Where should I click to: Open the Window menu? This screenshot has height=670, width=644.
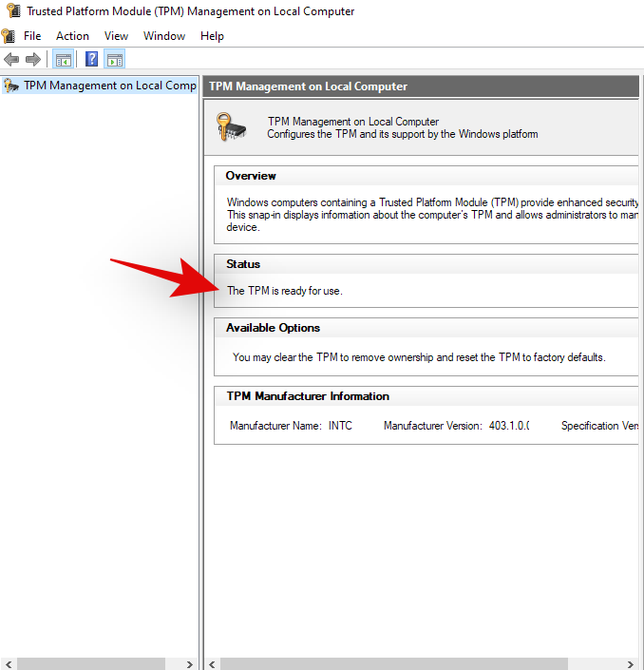pyautogui.click(x=164, y=36)
